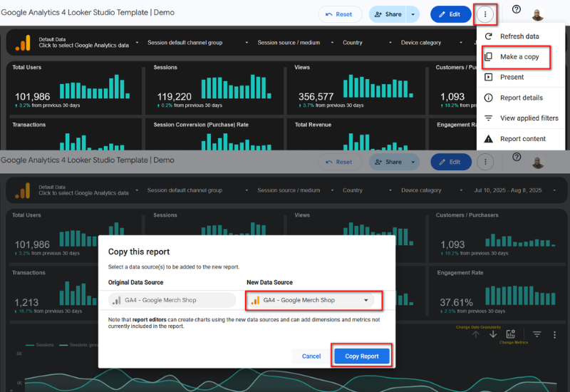This screenshot has height=392, width=570.
Task: Click the info icon beside Report details
Action: 489,98
